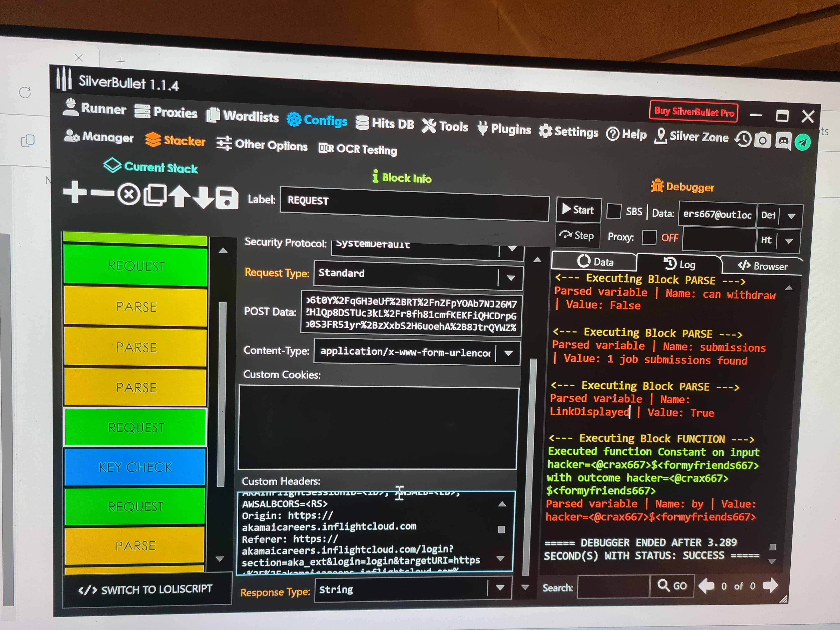Save config with floppy disk icon
840x630 pixels.
(x=227, y=199)
